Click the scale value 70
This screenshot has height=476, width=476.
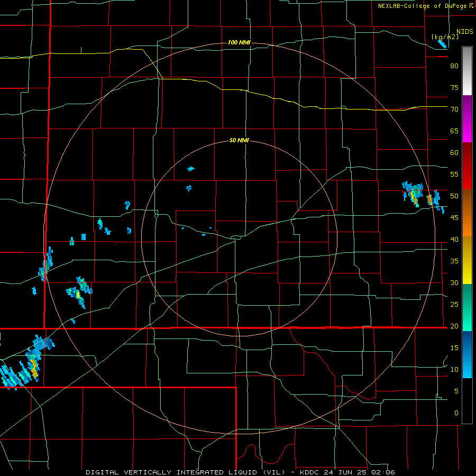tap(454, 109)
